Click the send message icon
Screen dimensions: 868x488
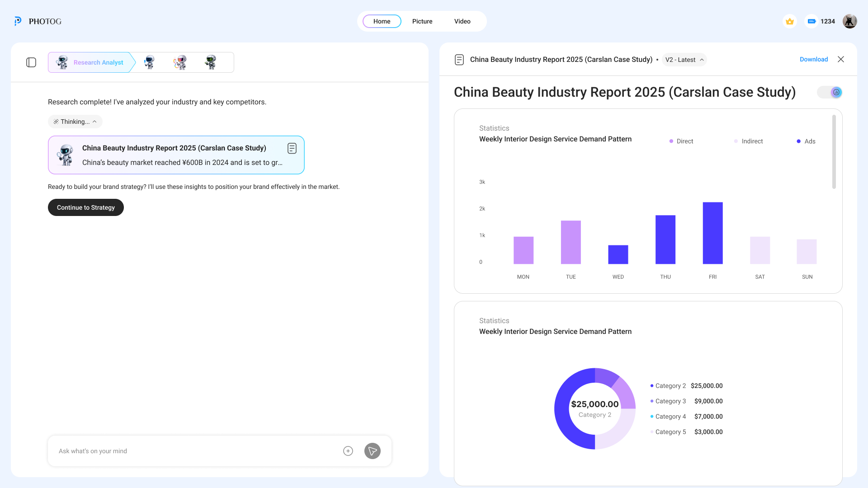(373, 451)
